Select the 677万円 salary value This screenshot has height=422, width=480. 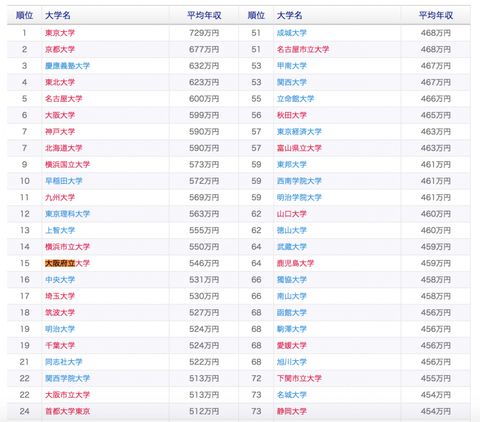pyautogui.click(x=204, y=49)
